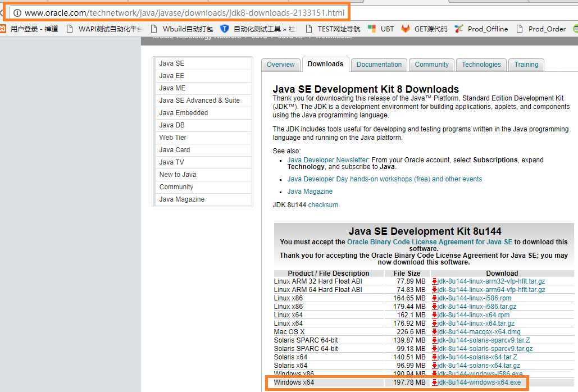The height and width of the screenshot is (392, 578).
Task: Open Java Developer Day hands-on workshops link
Action: point(384,179)
